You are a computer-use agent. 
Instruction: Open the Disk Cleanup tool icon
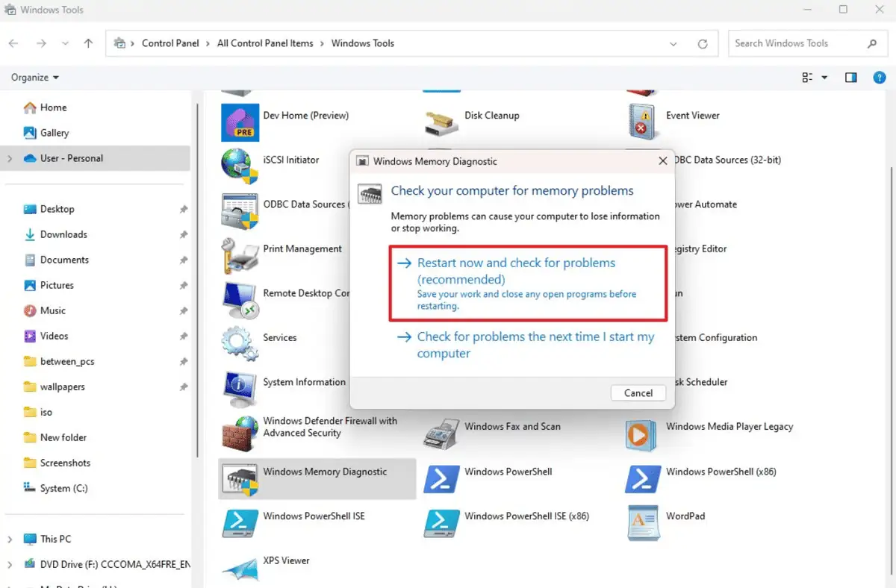tap(441, 119)
